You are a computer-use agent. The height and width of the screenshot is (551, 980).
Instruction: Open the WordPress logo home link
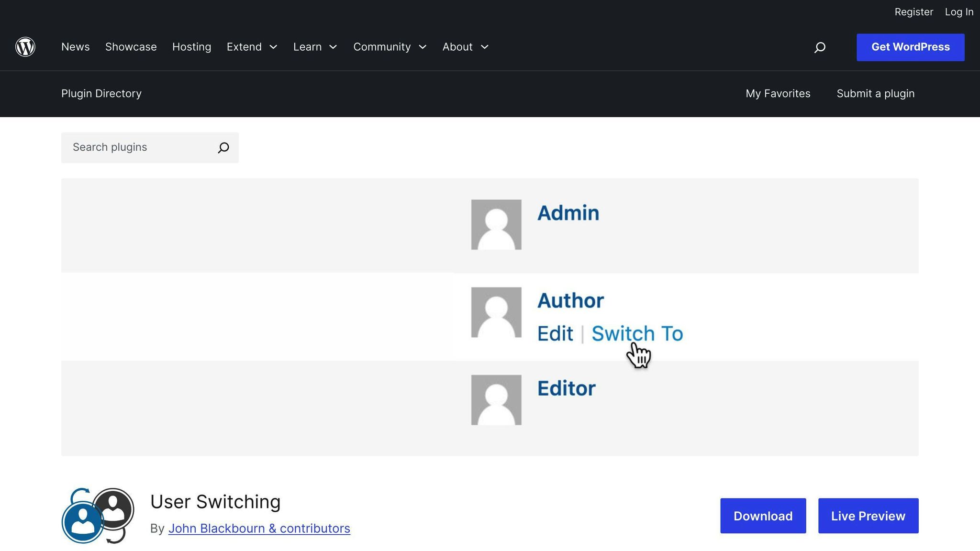pos(25,47)
